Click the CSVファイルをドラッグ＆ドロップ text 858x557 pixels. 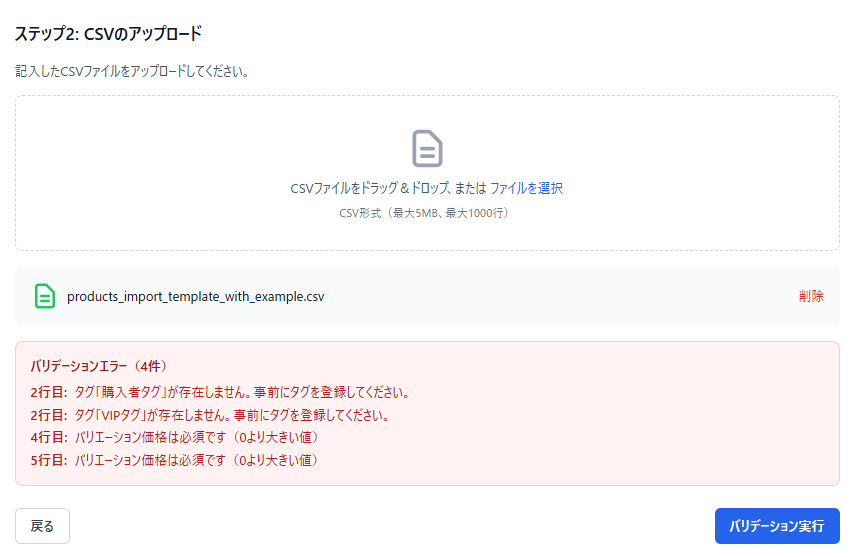point(387,188)
